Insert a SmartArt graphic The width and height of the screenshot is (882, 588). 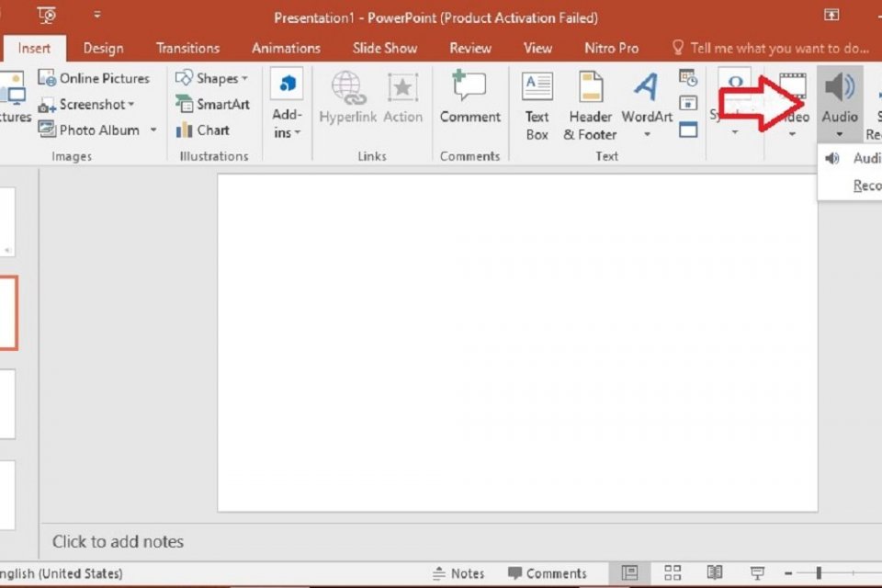(x=212, y=104)
